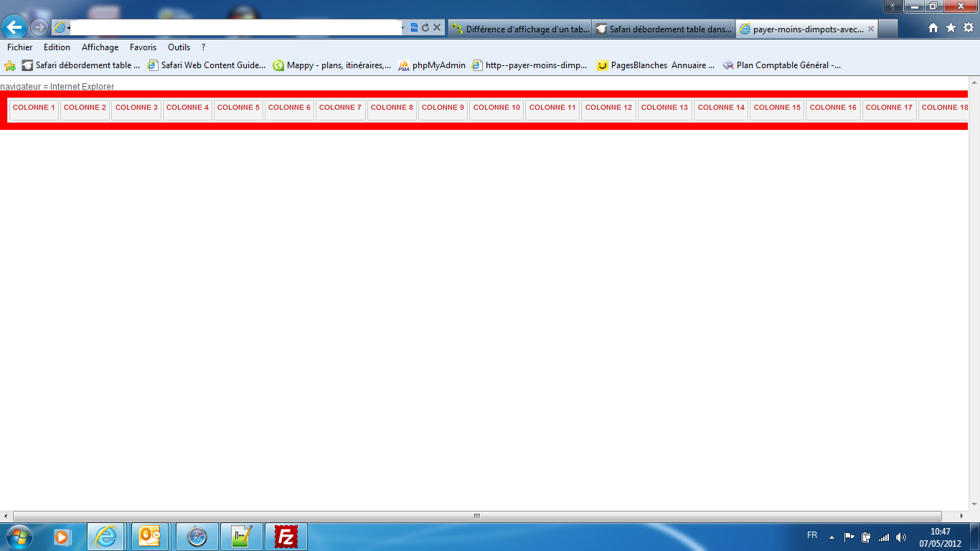Click the COLONNE 4 cell

click(x=187, y=110)
